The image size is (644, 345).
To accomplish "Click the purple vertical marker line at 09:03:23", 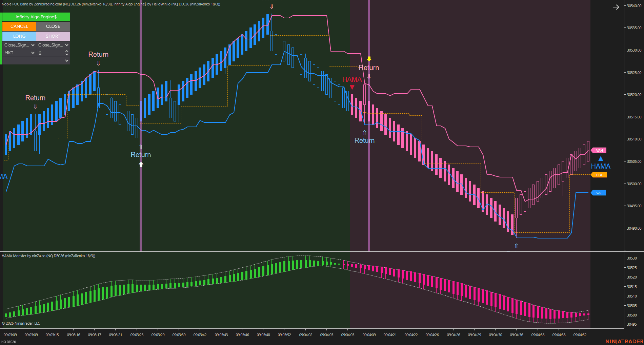I will (141, 126).
